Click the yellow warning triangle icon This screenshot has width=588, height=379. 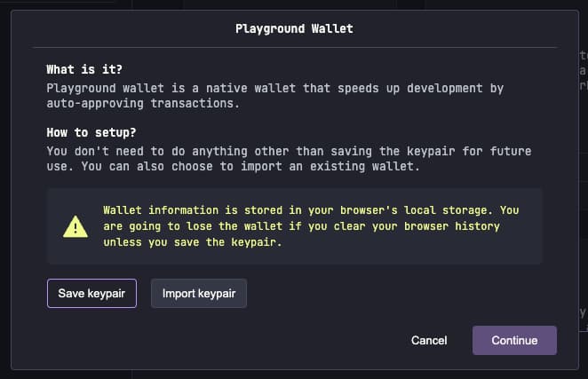(x=75, y=226)
